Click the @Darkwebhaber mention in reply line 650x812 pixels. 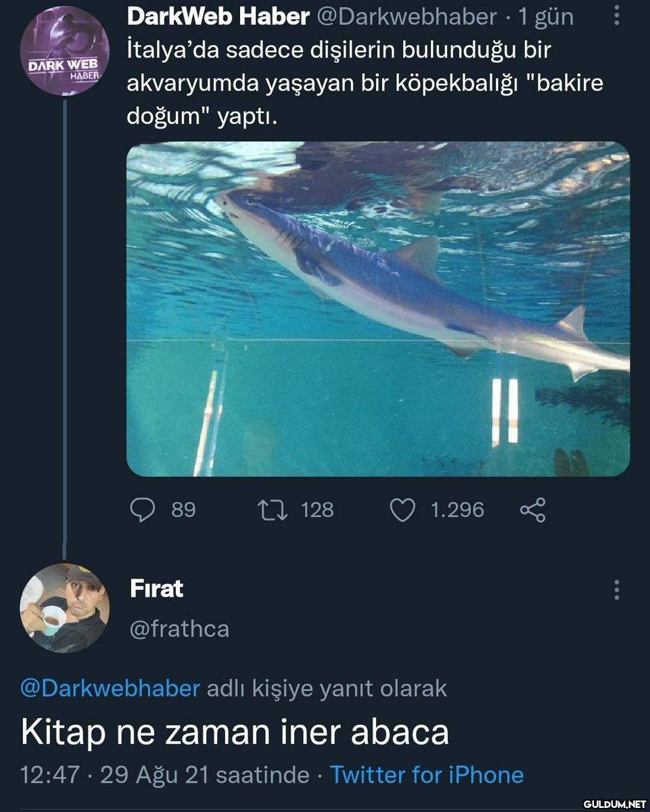click(111, 688)
